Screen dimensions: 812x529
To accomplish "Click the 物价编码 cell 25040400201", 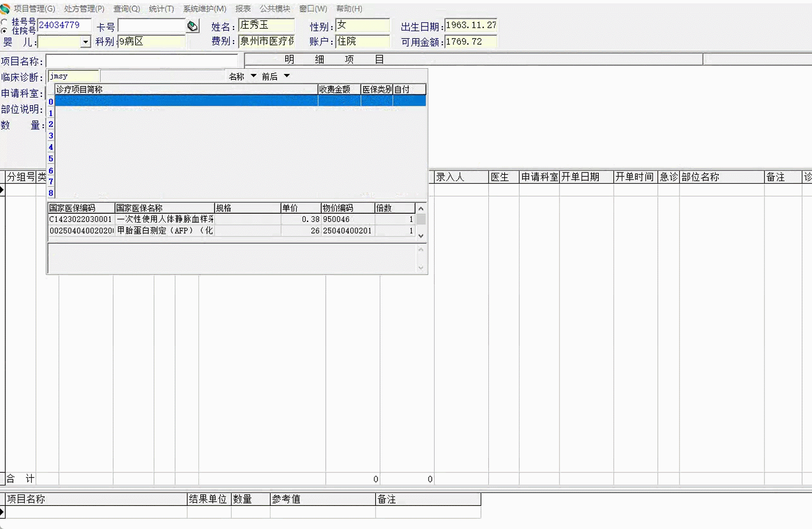I will (x=348, y=231).
